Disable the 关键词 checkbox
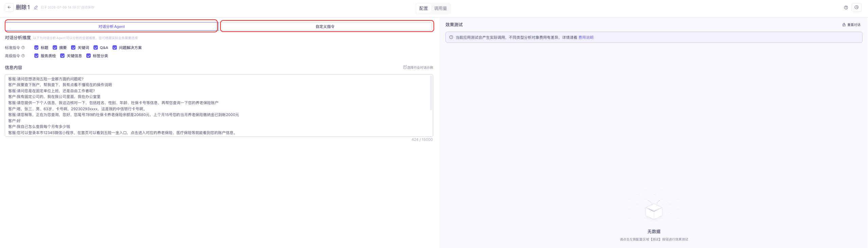This screenshot has height=248, width=868. coord(73,48)
